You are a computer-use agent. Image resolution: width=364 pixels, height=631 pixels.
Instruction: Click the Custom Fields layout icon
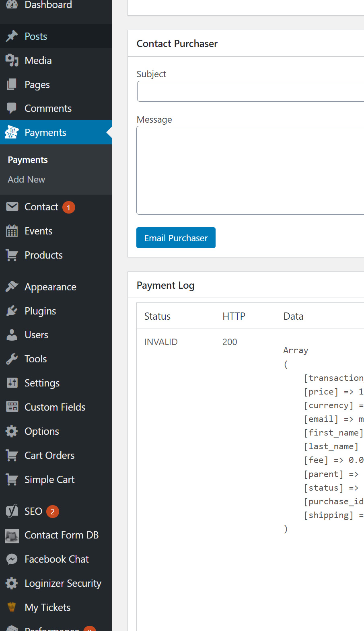12,407
